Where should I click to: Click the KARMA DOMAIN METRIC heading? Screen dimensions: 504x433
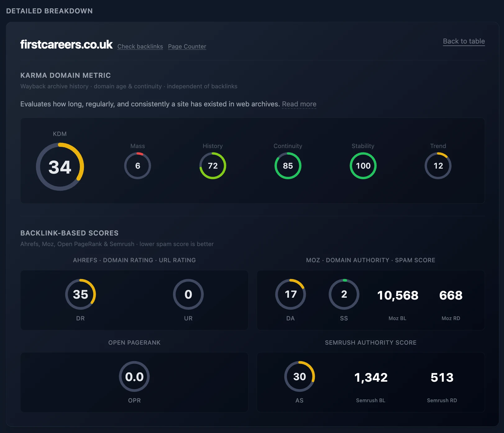point(66,75)
